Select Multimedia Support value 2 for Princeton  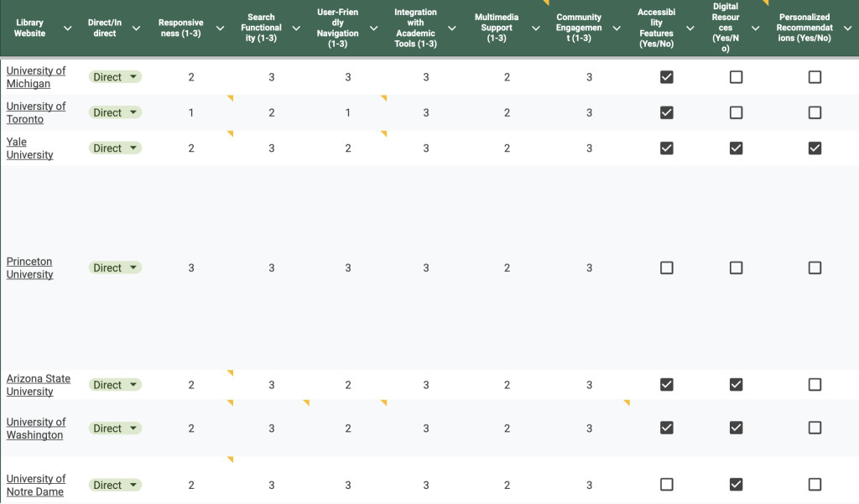point(508,268)
